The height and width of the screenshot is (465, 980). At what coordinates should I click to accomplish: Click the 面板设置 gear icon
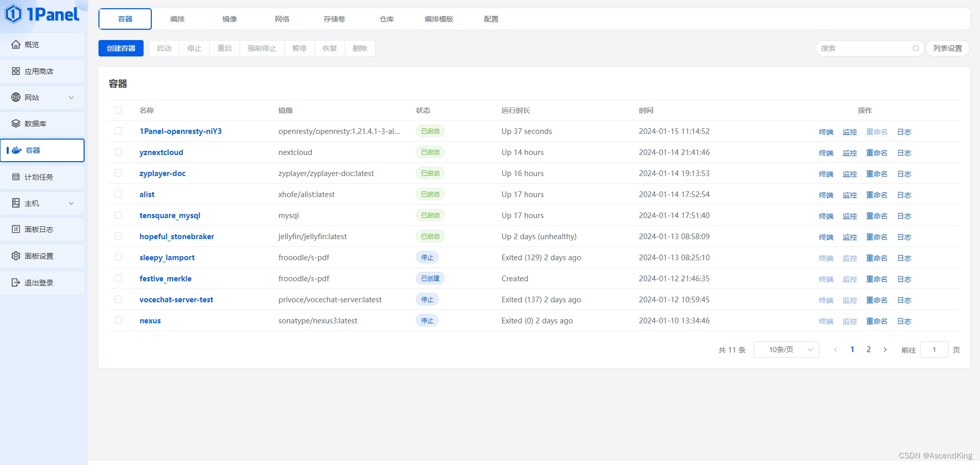click(16, 256)
